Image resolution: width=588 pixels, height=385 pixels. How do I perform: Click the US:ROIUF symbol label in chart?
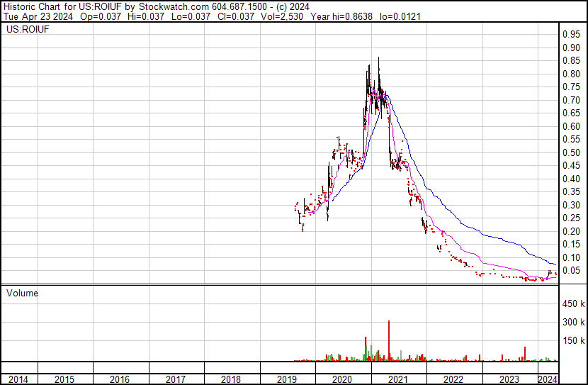[28, 29]
